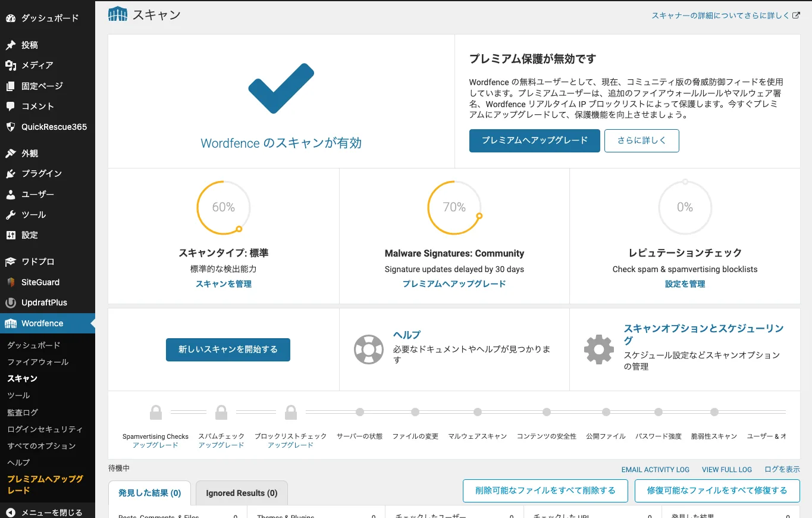Click the さらに詳しく outlined button
Screen dimensions: 812x518
tap(642, 141)
